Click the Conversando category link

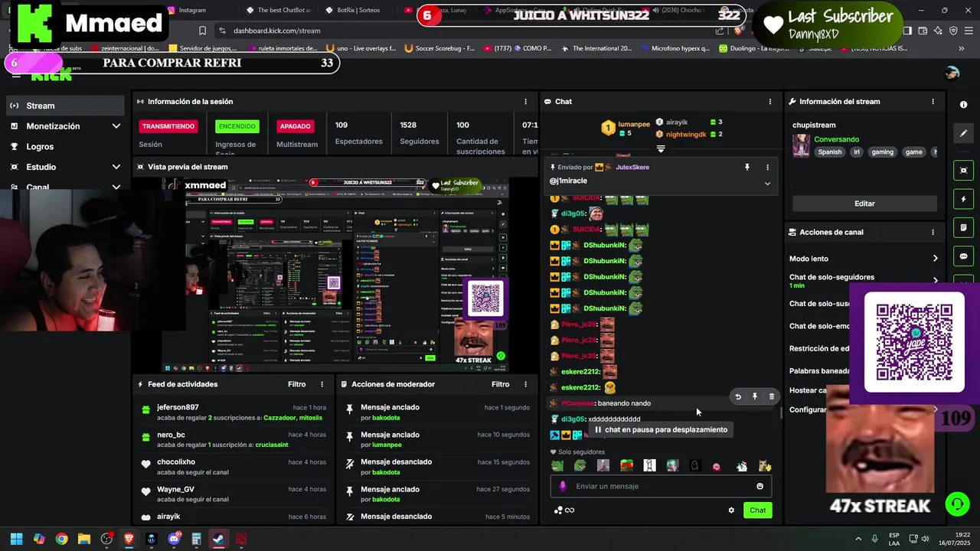click(x=836, y=139)
